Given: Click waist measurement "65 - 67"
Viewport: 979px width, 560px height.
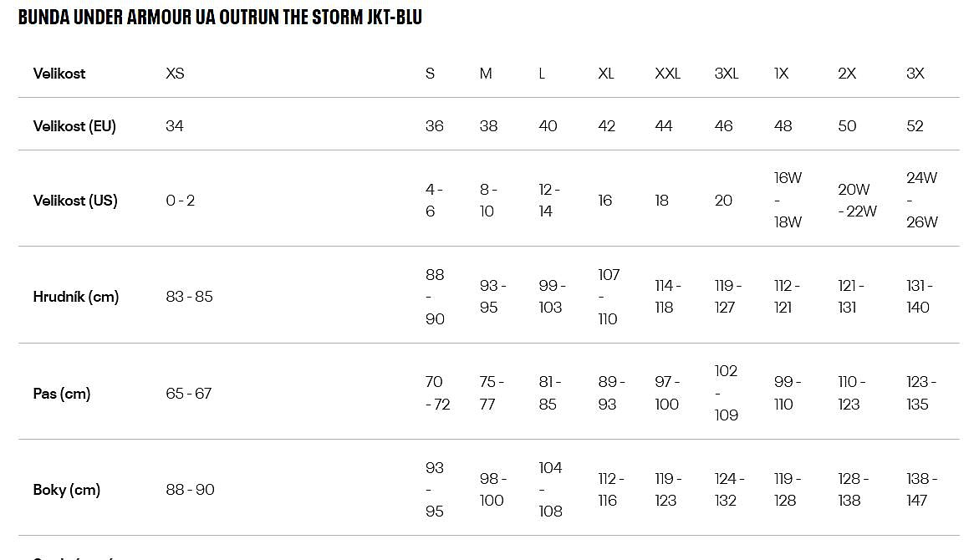Looking at the screenshot, I should coord(189,394).
